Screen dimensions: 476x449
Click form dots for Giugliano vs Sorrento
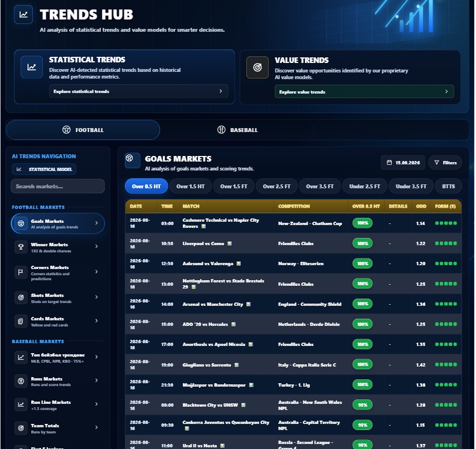(446, 365)
